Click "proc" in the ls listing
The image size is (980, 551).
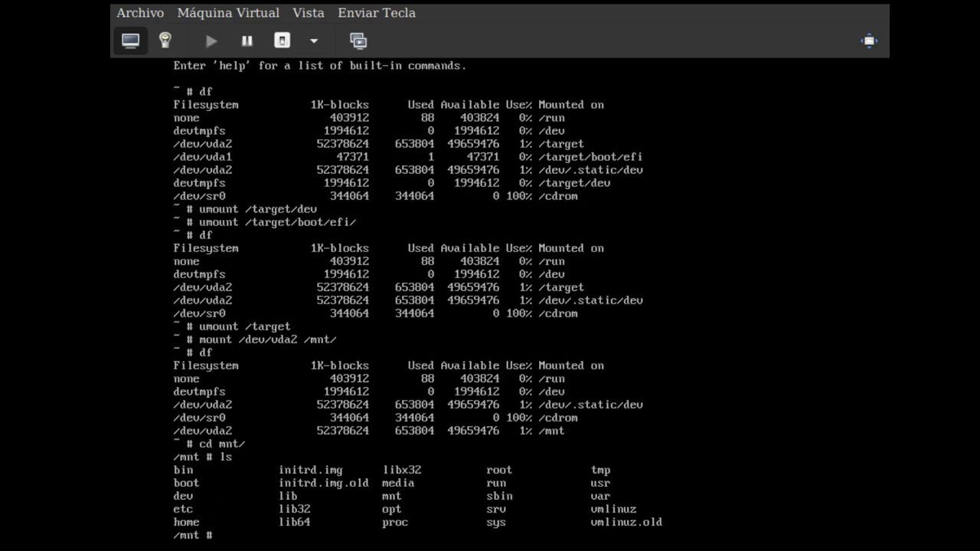[395, 522]
